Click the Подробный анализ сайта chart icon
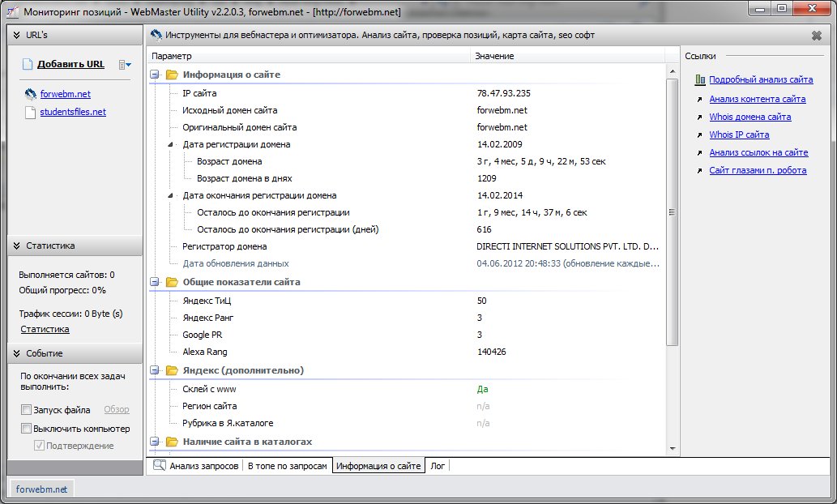The height and width of the screenshot is (504, 837). 699,80
